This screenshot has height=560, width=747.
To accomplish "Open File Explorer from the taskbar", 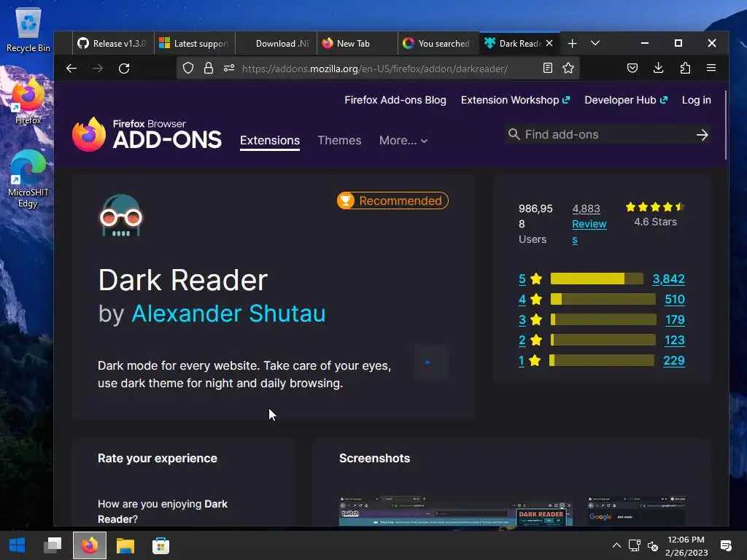I will point(125,545).
